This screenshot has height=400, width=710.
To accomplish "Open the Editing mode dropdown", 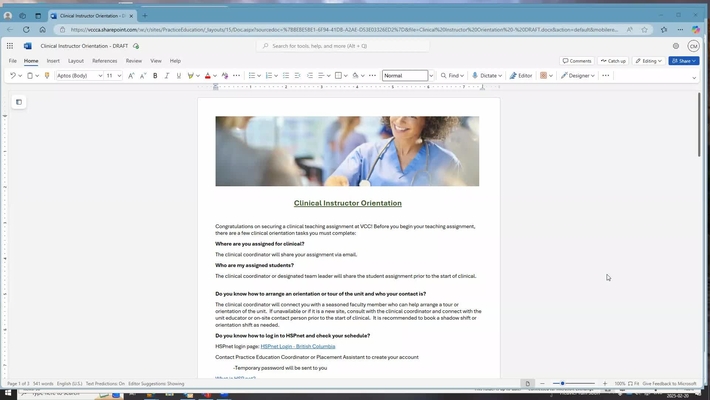I will tap(650, 61).
